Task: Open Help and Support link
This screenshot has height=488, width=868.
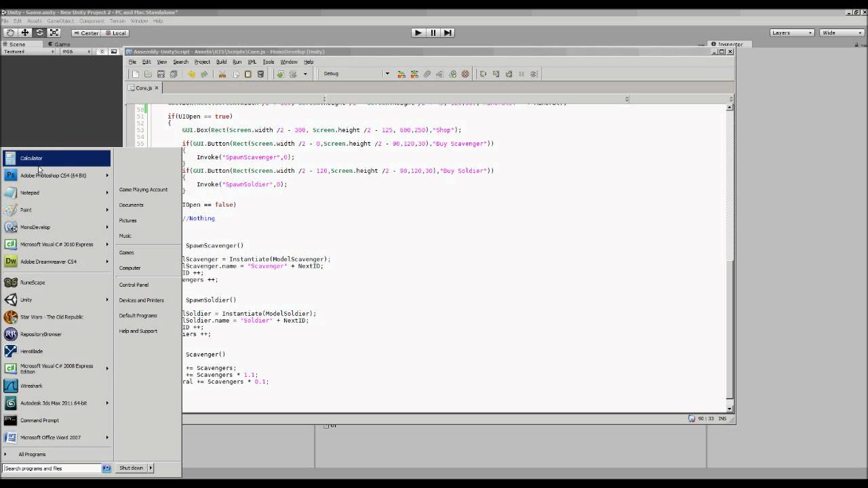Action: (138, 331)
